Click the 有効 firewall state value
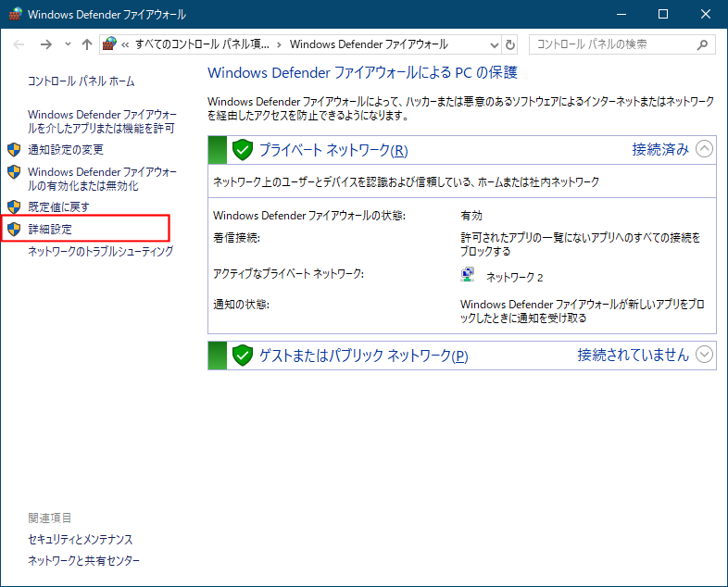This screenshot has height=587, width=728. pyautogui.click(x=471, y=216)
